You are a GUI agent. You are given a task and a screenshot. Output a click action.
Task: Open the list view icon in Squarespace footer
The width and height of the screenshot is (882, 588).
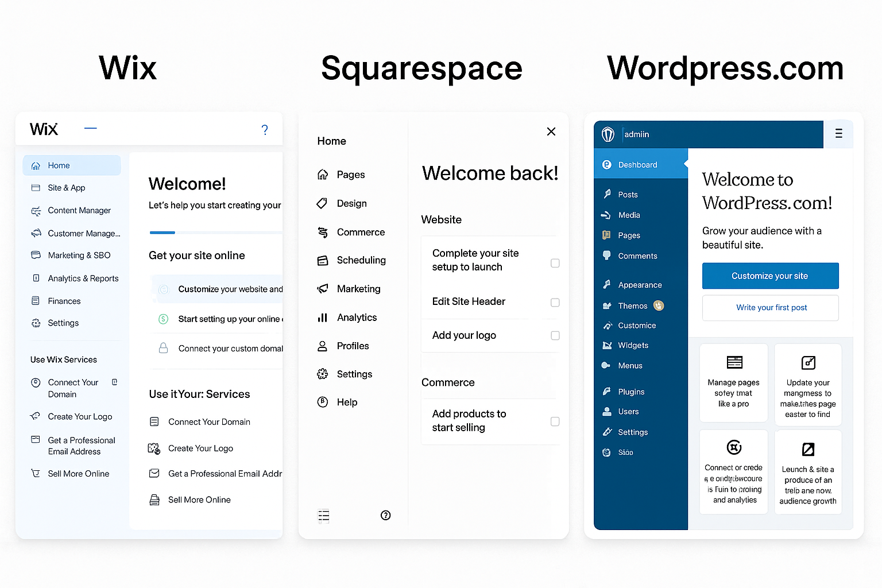click(x=324, y=516)
